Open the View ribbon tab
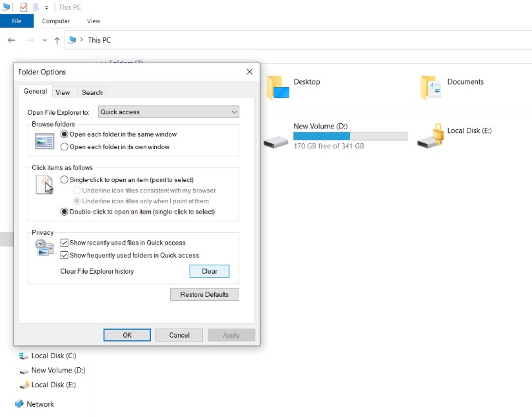Image resolution: width=532 pixels, height=417 pixels. tap(93, 21)
